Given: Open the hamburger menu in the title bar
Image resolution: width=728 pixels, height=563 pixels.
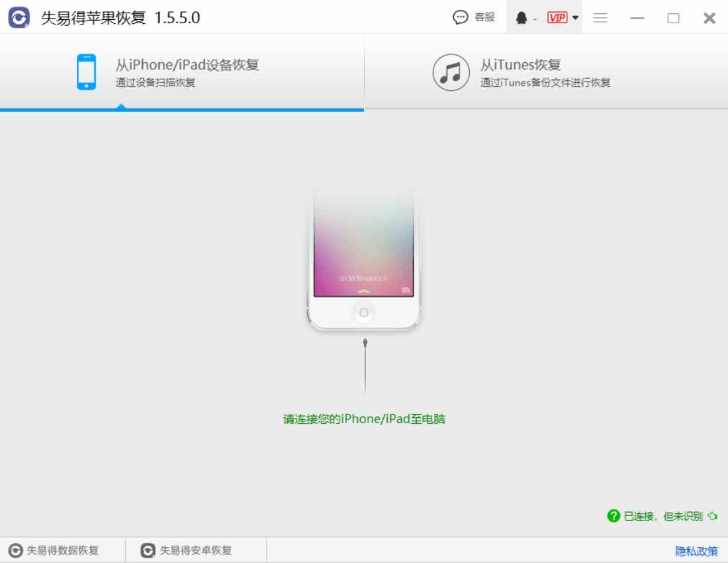Looking at the screenshot, I should pyautogui.click(x=600, y=18).
